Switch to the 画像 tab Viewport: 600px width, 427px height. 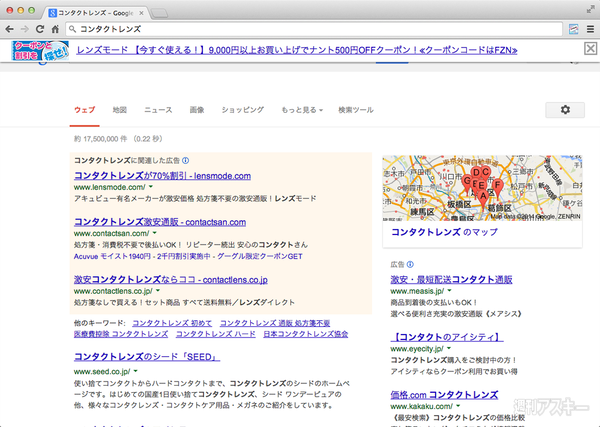click(197, 110)
